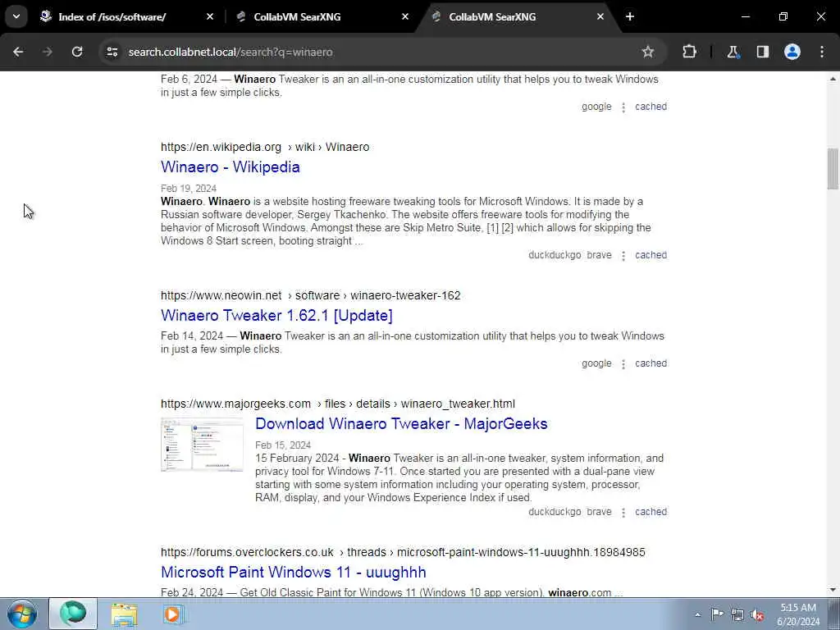Toggle the browser side panel icon
Image resolution: width=840 pixels, height=630 pixels.
click(763, 52)
